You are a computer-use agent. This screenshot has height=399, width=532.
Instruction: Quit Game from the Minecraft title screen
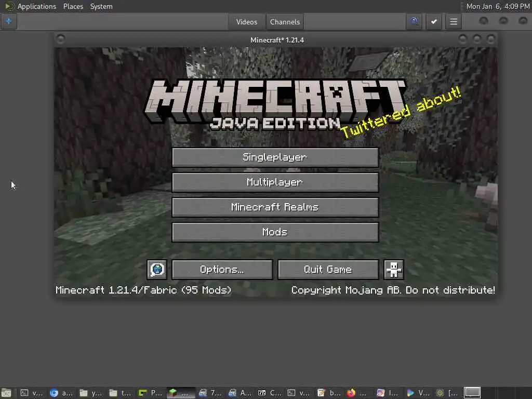coord(328,270)
